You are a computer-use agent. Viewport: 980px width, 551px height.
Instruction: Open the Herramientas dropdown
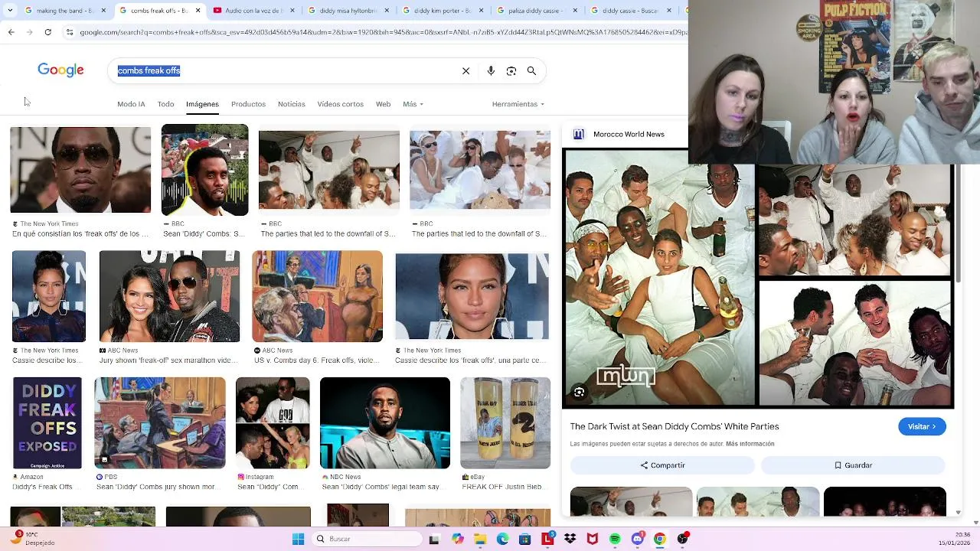(x=518, y=104)
